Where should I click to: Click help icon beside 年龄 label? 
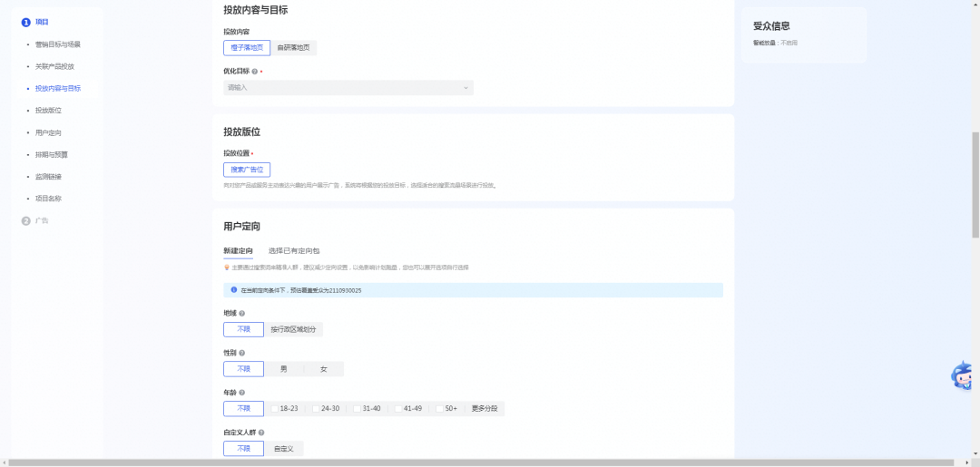coord(242,393)
